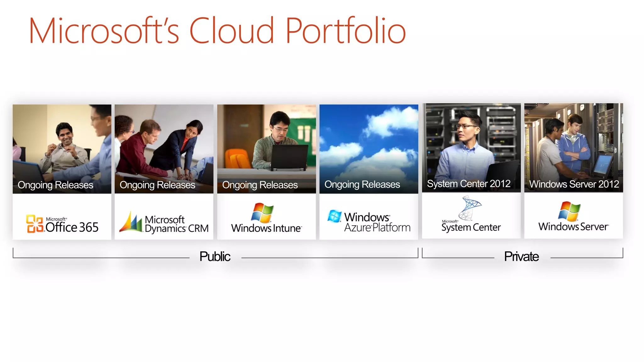644x362 pixels.
Task: Select the Azure clouds sky photo
Action: click(369, 149)
